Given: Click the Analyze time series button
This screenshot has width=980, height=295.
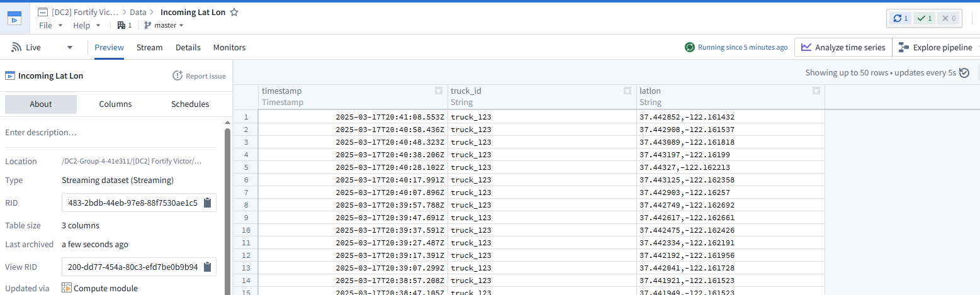Looking at the screenshot, I should (x=843, y=47).
